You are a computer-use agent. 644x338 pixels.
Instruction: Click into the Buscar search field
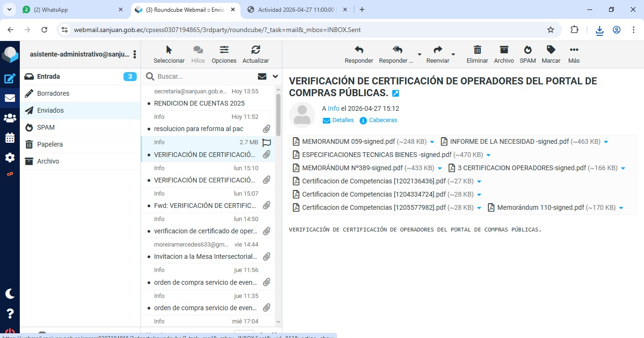(203, 76)
